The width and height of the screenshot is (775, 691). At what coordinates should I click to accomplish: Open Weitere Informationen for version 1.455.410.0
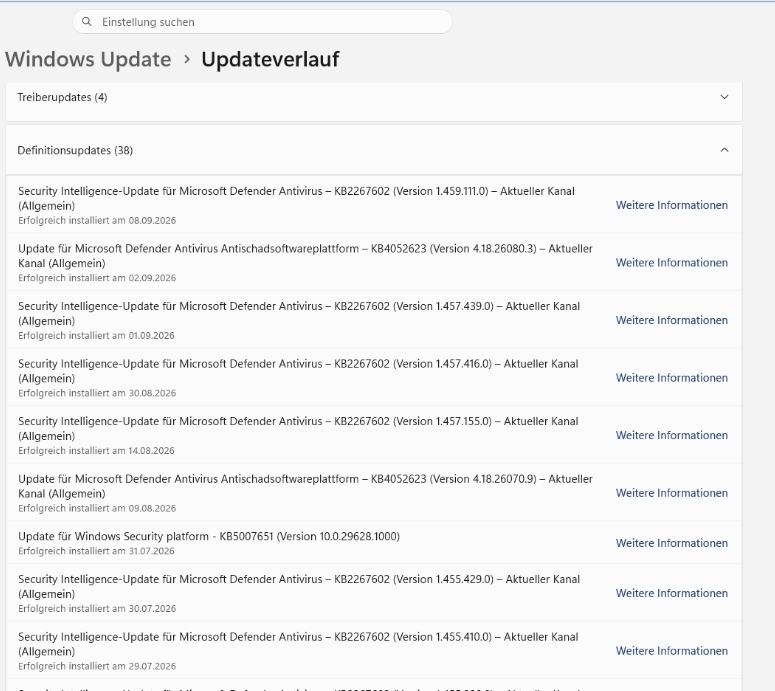click(671, 651)
